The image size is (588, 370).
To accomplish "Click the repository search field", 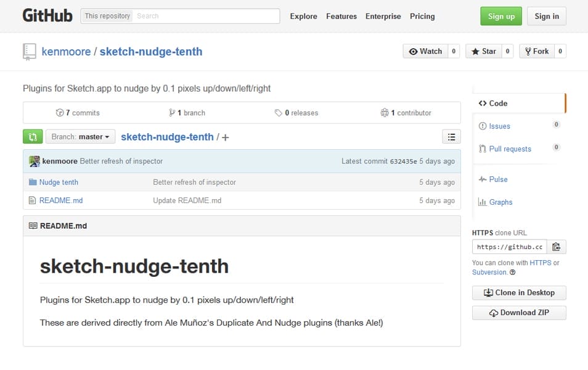I will (x=210, y=16).
